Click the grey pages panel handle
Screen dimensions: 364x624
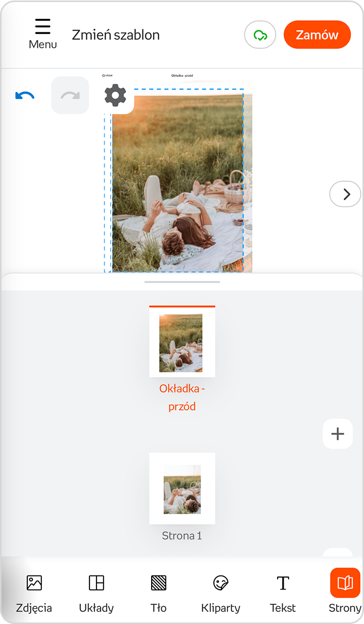(182, 282)
